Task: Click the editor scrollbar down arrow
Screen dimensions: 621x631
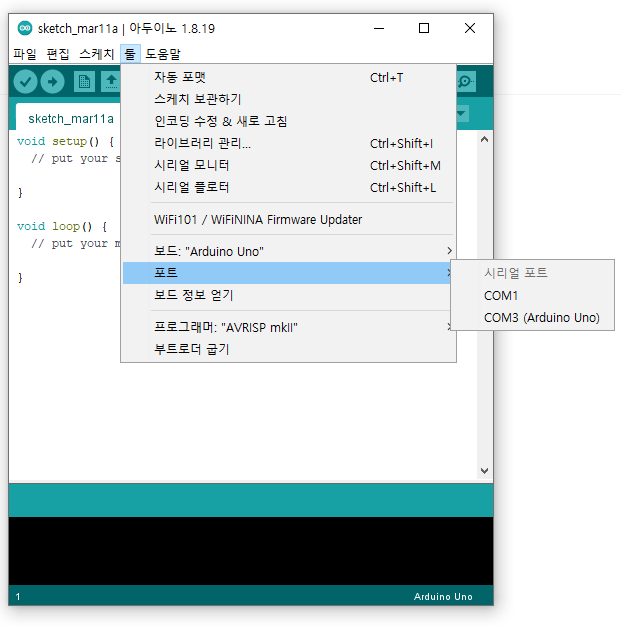Action: (x=485, y=471)
